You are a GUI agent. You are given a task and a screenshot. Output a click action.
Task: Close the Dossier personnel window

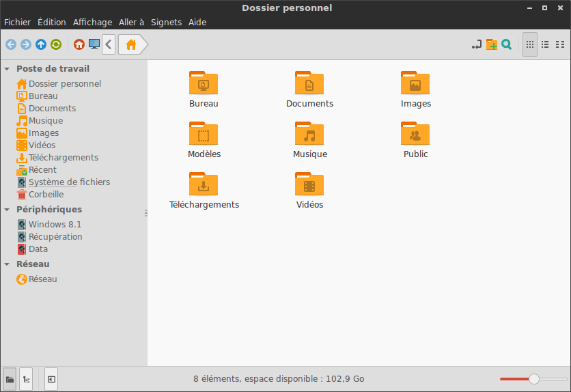click(561, 8)
